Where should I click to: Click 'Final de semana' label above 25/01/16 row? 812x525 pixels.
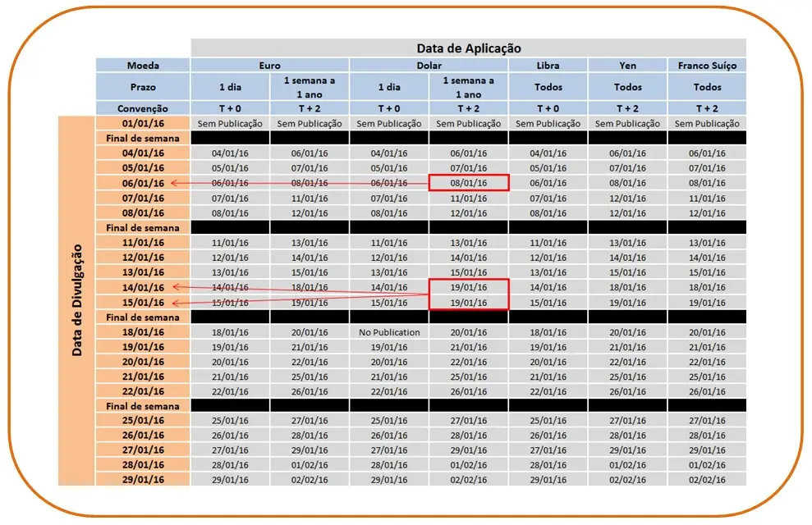(x=143, y=406)
